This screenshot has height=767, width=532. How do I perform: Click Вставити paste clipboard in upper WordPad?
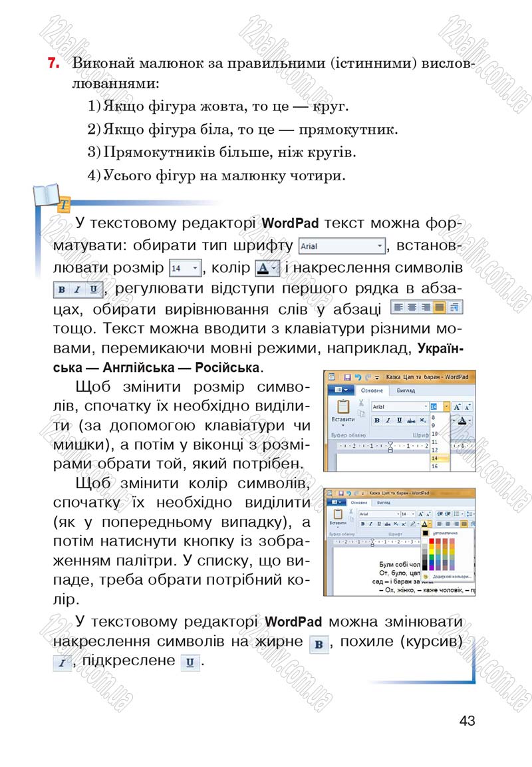coord(344,406)
